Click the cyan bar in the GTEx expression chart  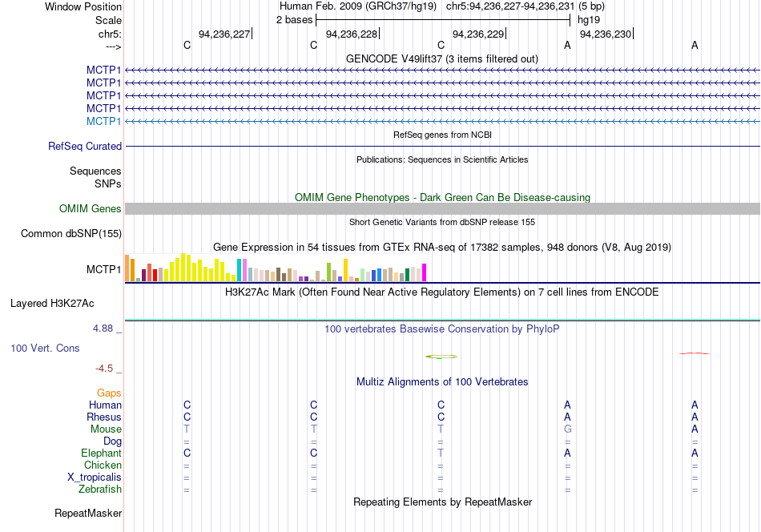click(x=239, y=270)
